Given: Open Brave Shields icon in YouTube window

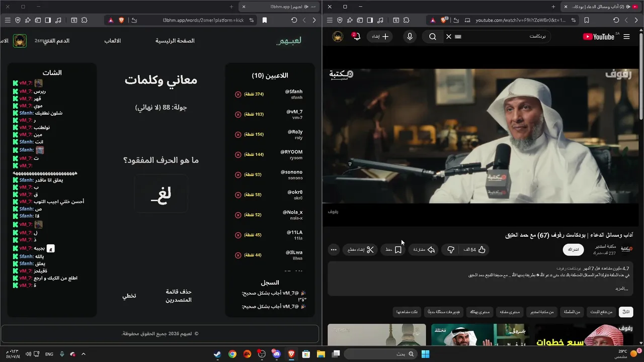Looking at the screenshot, I should point(444,20).
